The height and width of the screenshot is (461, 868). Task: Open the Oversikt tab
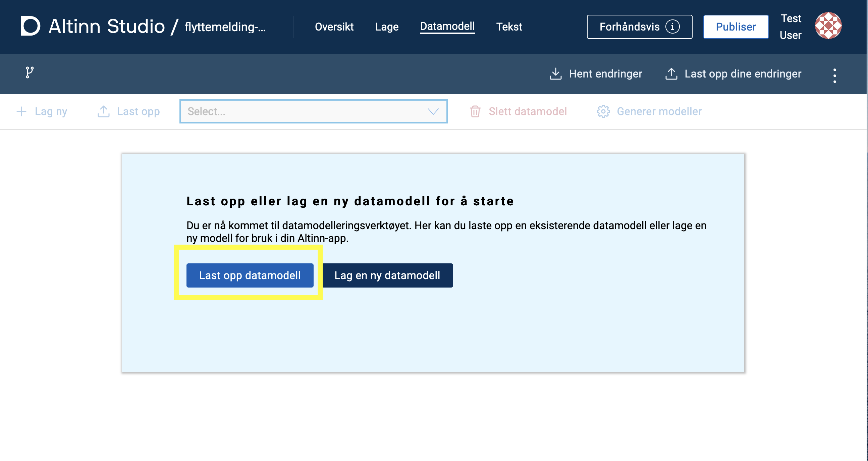tap(334, 27)
